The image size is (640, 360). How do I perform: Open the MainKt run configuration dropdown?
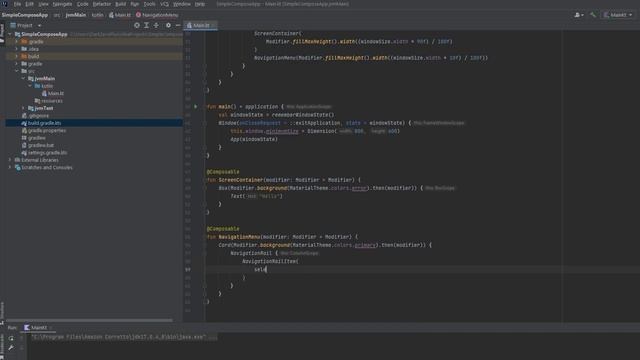(618, 15)
